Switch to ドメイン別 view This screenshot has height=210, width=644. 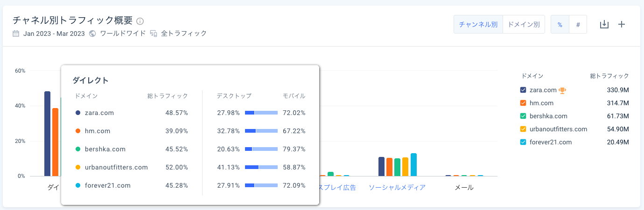(x=524, y=24)
